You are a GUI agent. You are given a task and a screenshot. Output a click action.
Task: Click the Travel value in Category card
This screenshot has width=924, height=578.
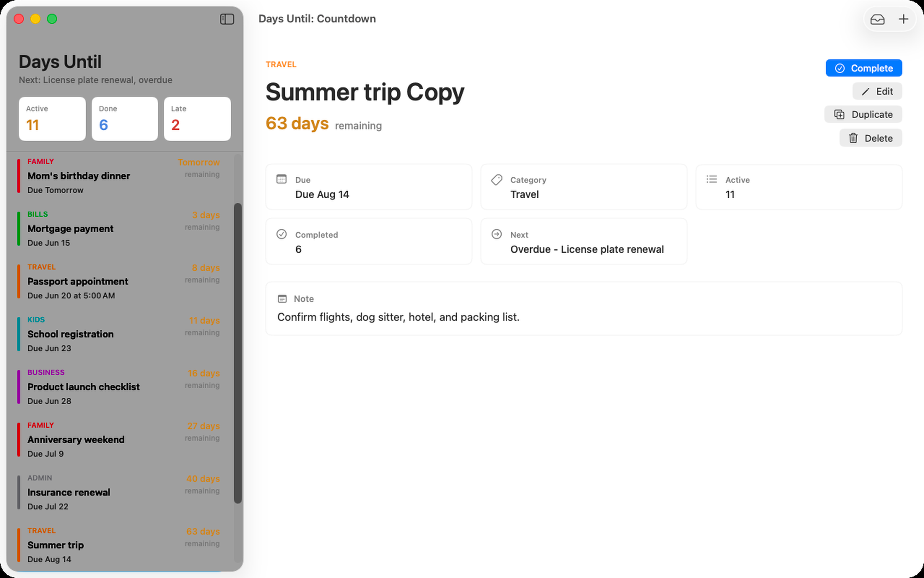[524, 195]
